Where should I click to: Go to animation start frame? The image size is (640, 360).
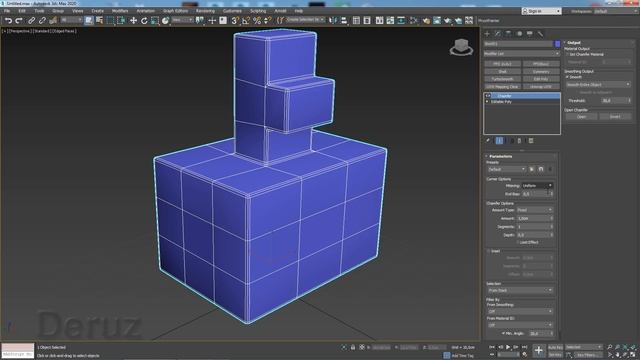point(492,347)
